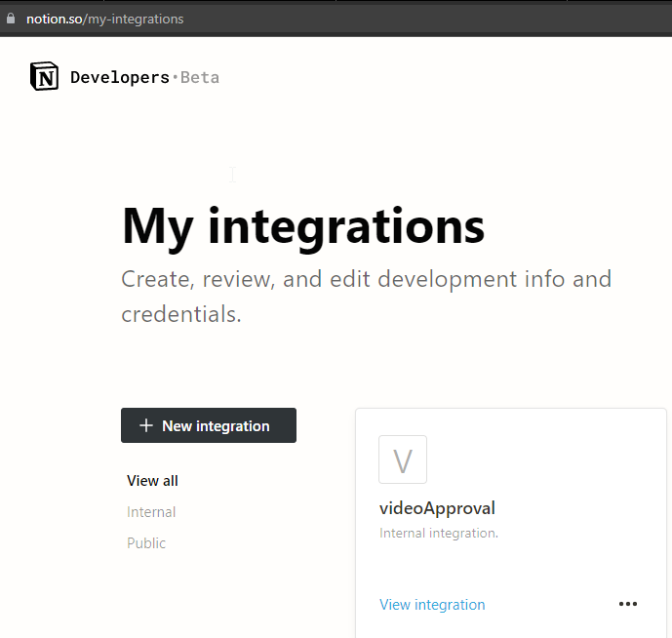Click the Developers header text
Viewport: 672px width, 638px height.
tap(120, 77)
